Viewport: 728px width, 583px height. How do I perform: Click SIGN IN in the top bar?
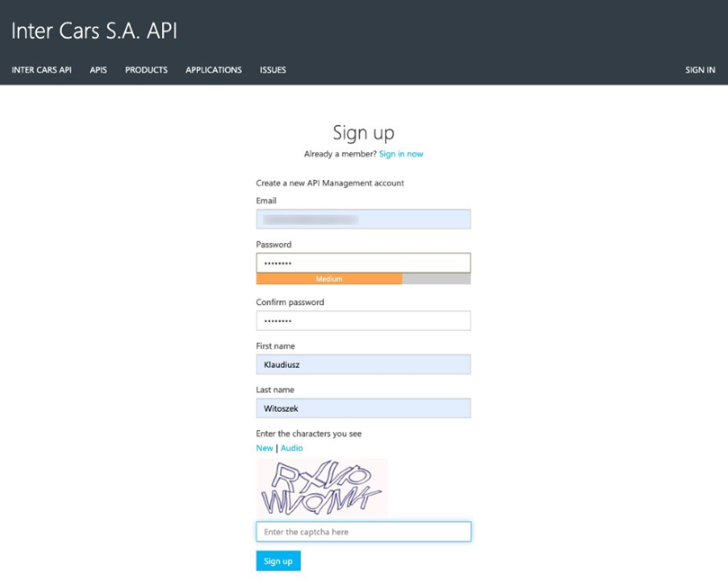pyautogui.click(x=700, y=70)
